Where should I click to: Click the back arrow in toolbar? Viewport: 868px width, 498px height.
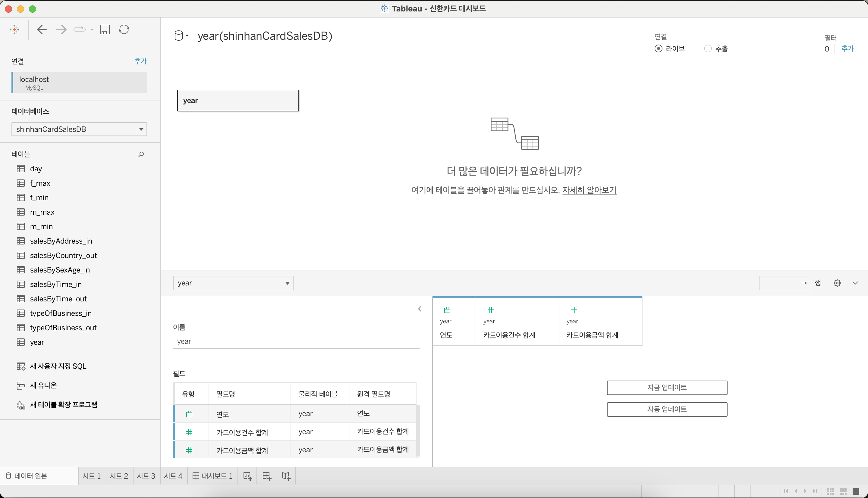[42, 30]
